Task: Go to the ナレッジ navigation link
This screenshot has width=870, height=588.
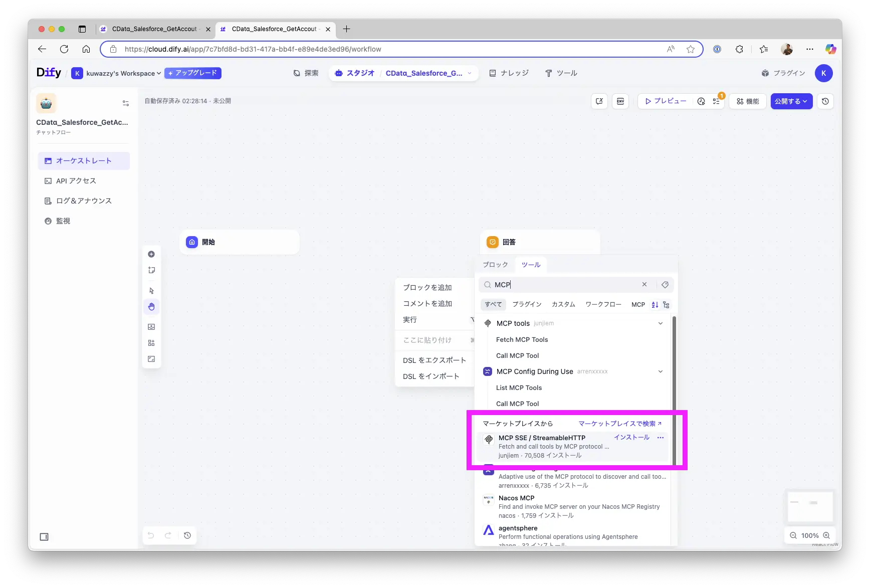Action: pos(509,73)
